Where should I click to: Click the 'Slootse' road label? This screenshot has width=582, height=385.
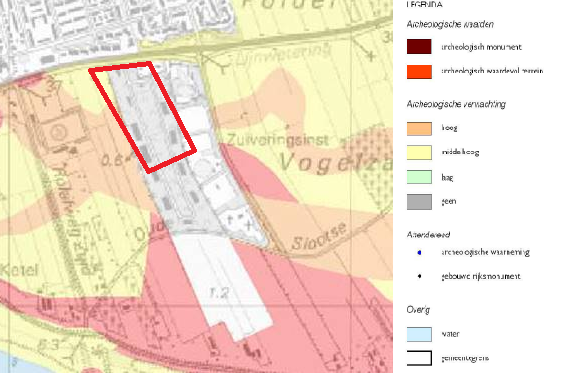pyautogui.click(x=319, y=236)
